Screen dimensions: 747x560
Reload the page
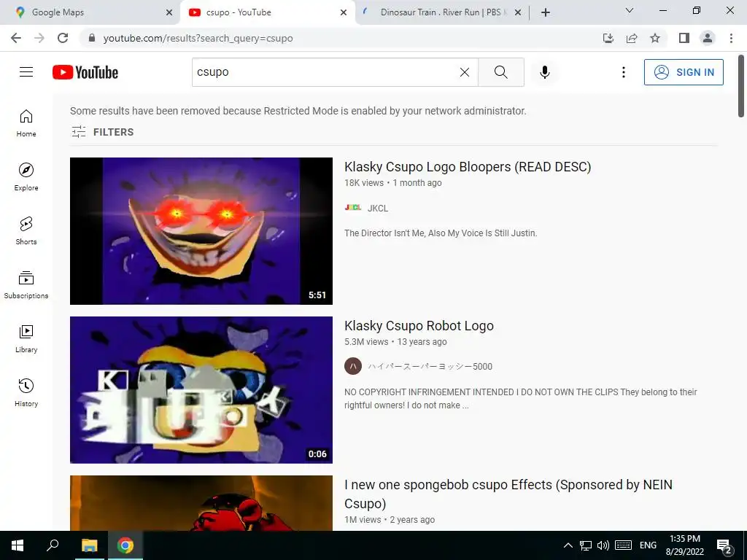coord(63,38)
